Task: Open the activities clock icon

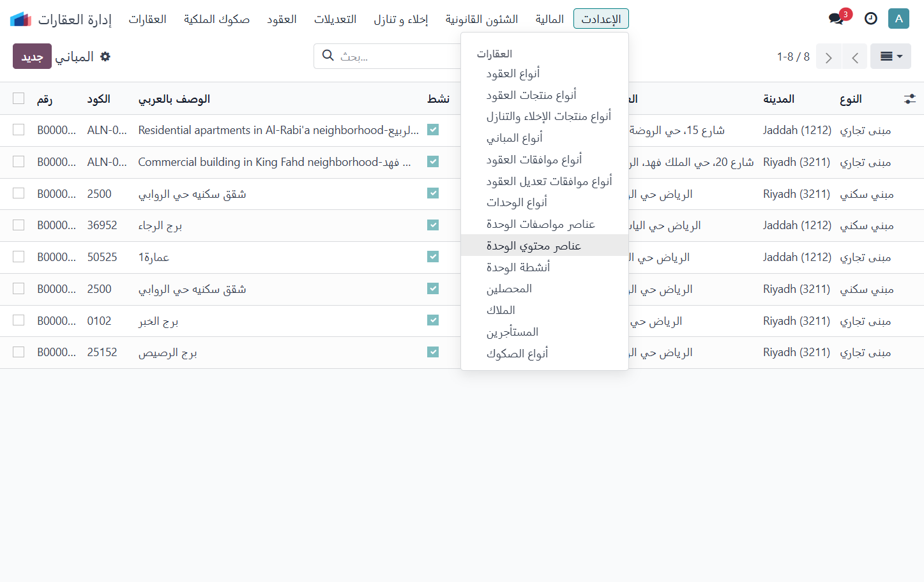Action: 871,19
